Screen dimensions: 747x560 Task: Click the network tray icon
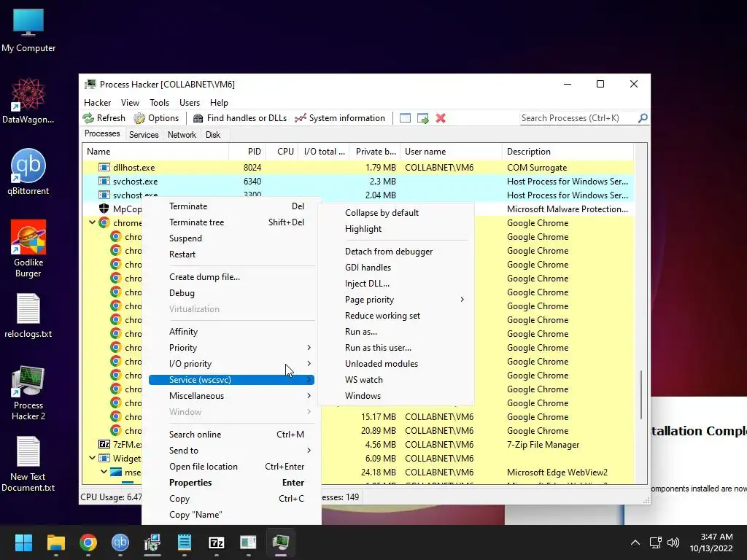click(656, 542)
